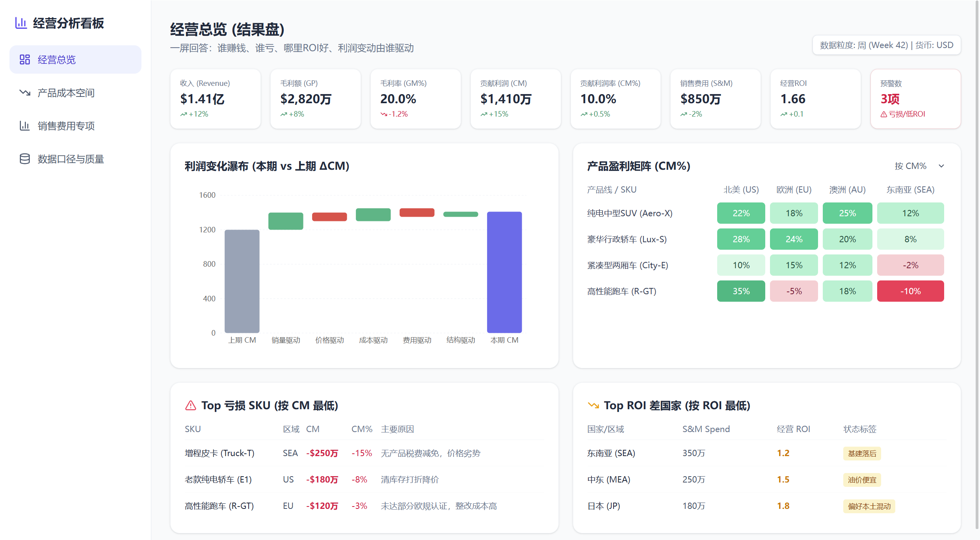
Task: Click the red down-trend icon next to -1.2%
Action: 383,114
